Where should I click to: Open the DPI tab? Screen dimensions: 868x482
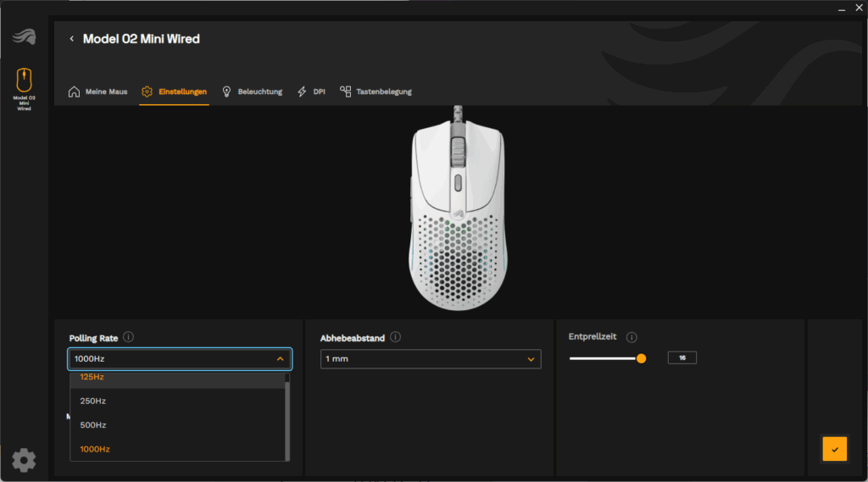pos(311,91)
